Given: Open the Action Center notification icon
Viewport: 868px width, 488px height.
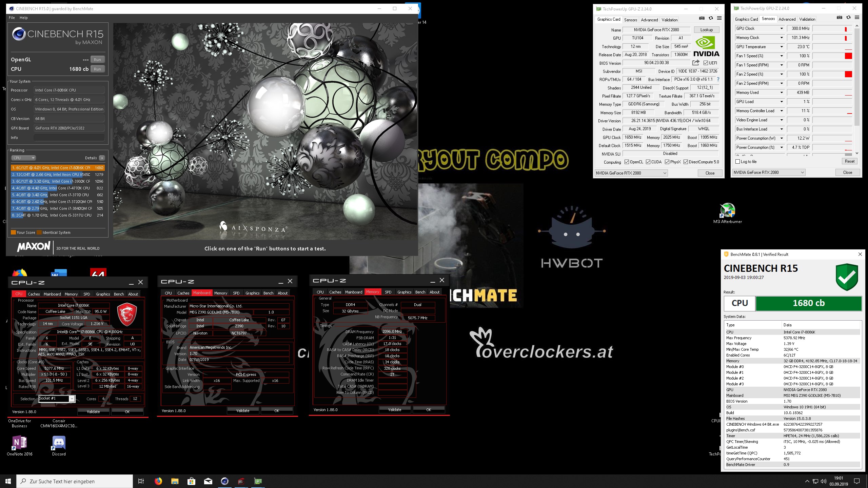Looking at the screenshot, I should click(x=857, y=481).
